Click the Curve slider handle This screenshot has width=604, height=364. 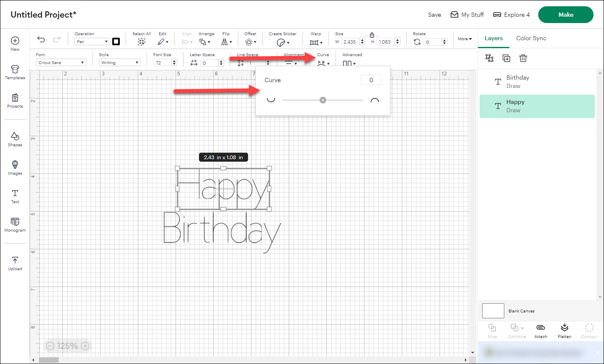323,100
